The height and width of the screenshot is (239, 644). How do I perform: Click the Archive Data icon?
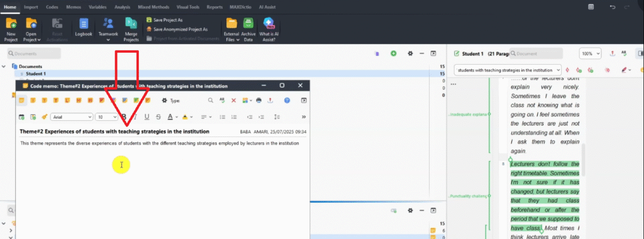pyautogui.click(x=248, y=23)
